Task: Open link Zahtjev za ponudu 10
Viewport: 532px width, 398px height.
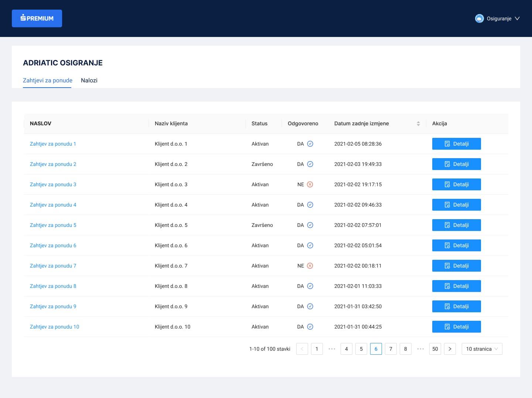Action: click(54, 327)
